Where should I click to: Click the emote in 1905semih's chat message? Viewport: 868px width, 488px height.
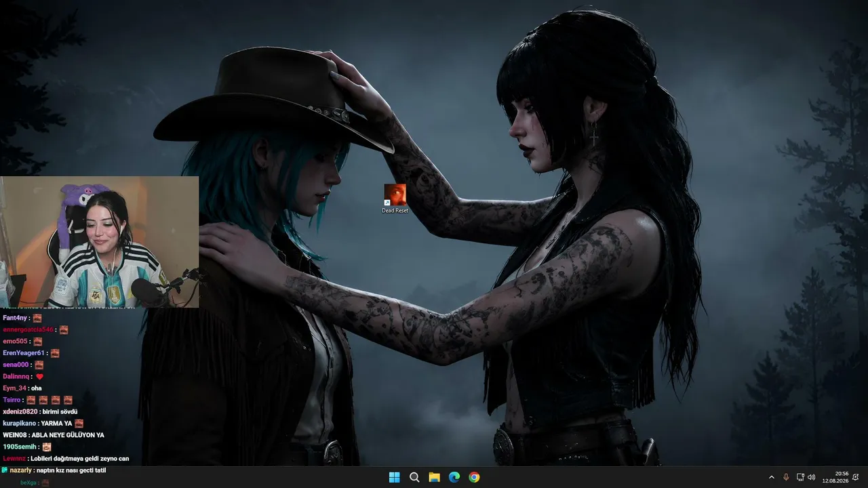(x=47, y=447)
